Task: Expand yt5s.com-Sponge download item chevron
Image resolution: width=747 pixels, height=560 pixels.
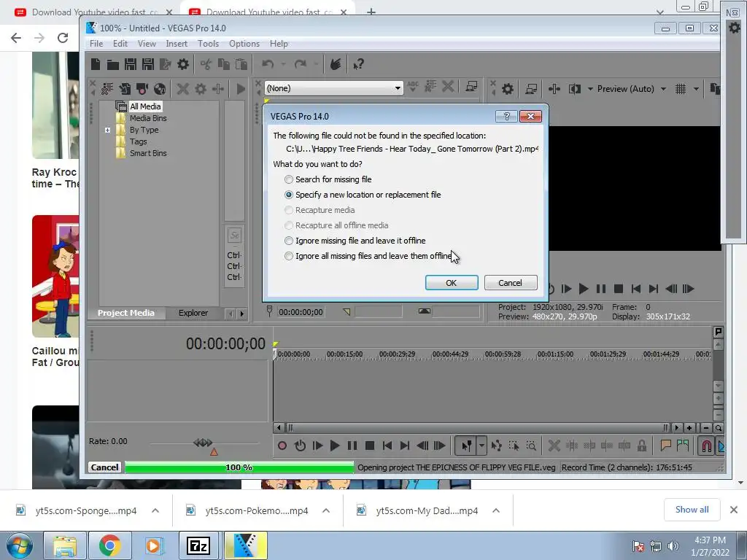Action: 155,510
